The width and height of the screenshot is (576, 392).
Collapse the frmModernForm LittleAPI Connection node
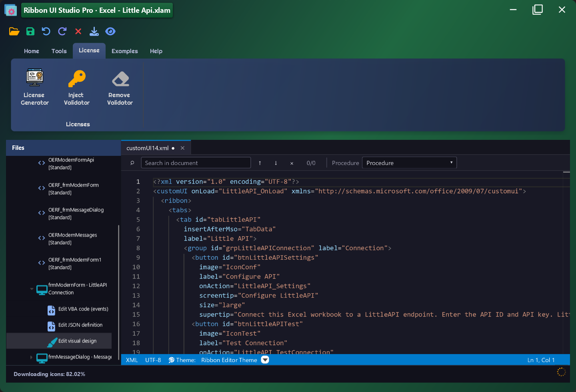coord(32,289)
